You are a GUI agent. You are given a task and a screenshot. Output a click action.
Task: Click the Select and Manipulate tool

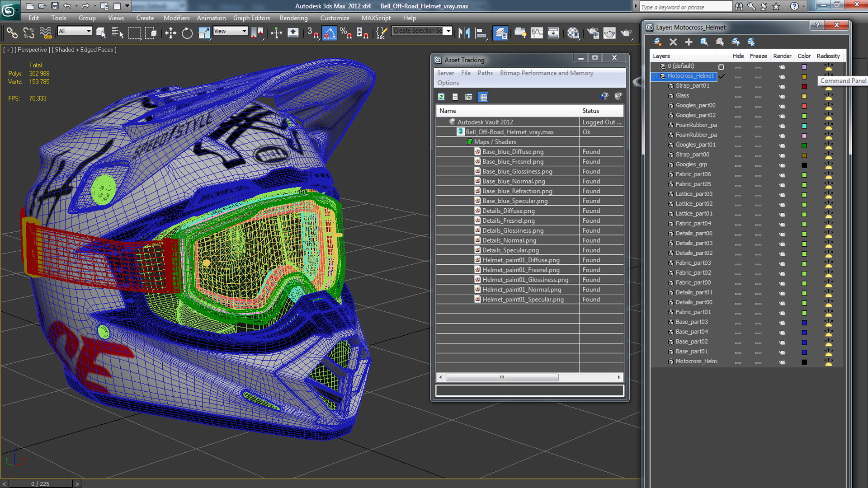tap(276, 33)
